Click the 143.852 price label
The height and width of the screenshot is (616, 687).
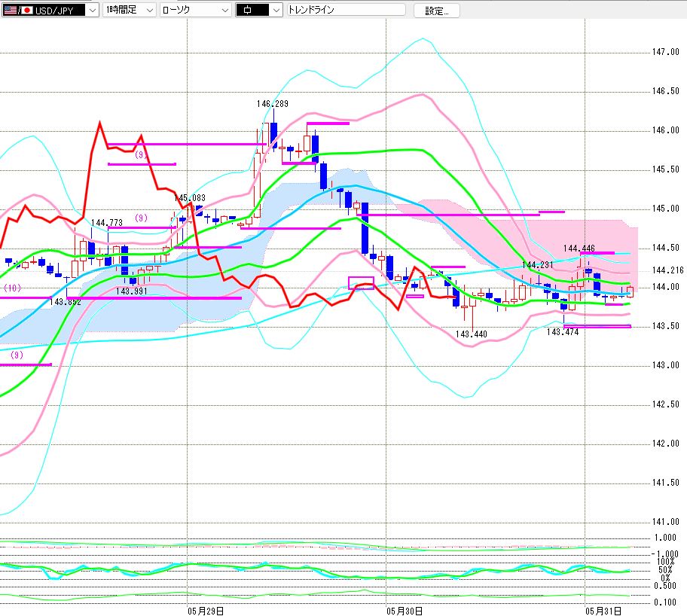(66, 302)
